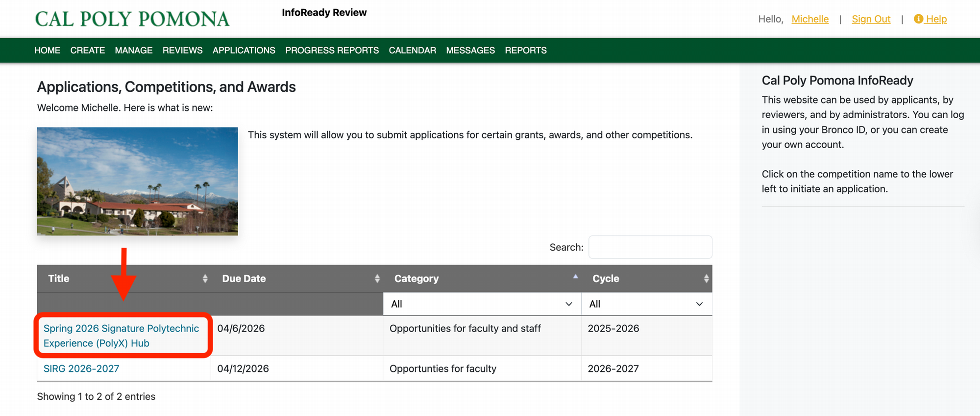Click the Sign Out link
The width and height of the screenshot is (980, 416).
pos(871,19)
